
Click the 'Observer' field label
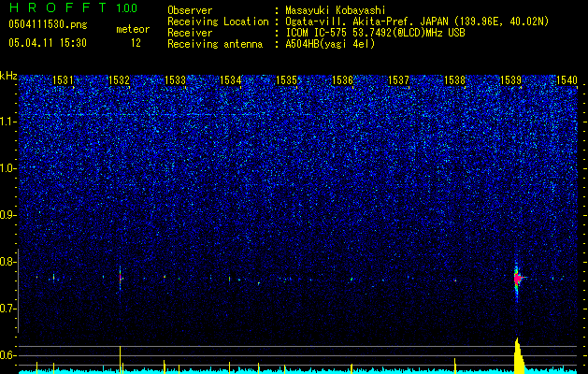pos(190,11)
